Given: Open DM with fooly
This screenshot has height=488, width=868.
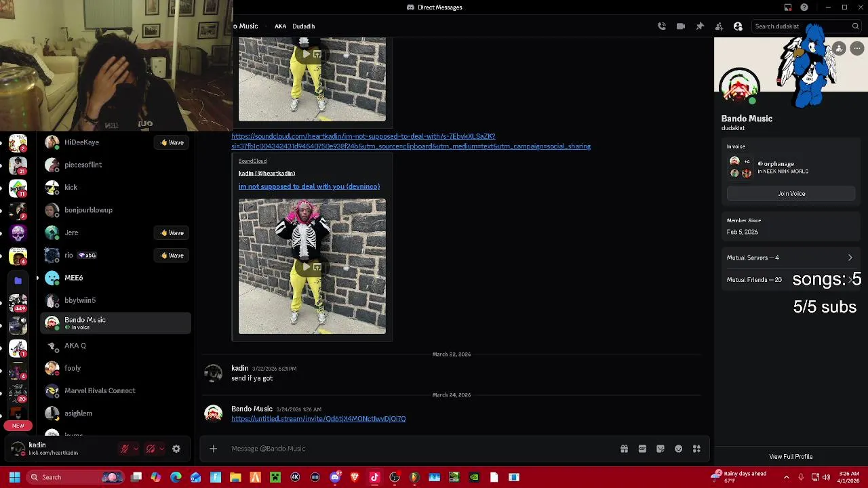Looking at the screenshot, I should pos(116,368).
